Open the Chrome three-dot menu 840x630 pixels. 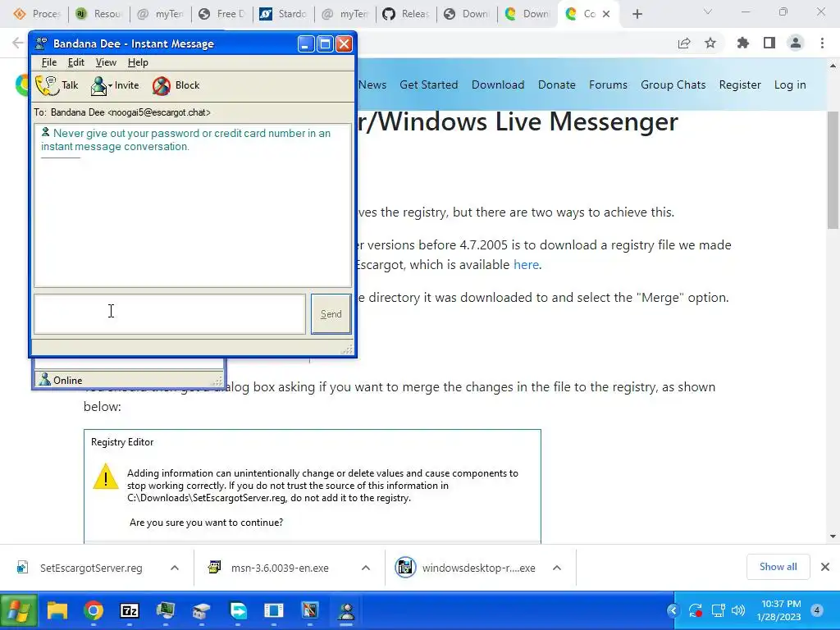pos(822,43)
